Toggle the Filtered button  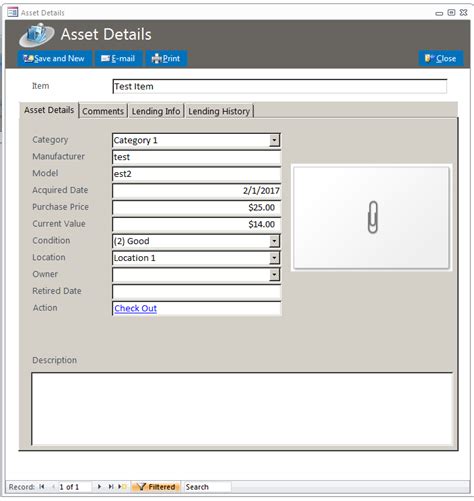156,487
